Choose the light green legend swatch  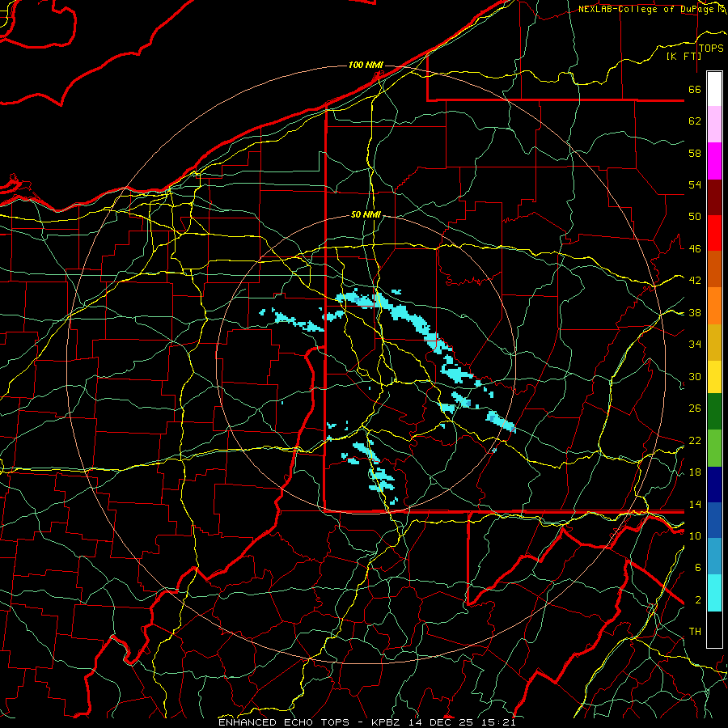714,448
